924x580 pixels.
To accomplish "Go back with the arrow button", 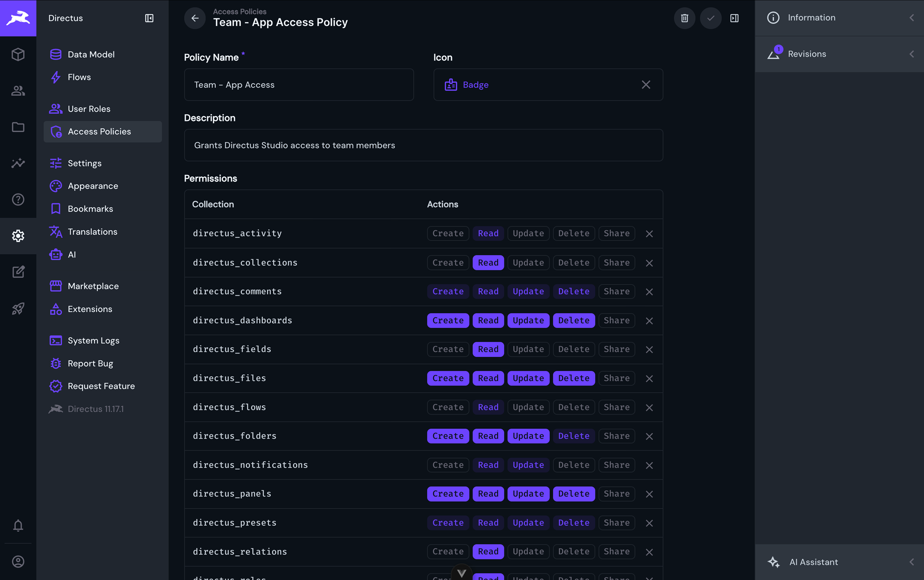I will (195, 18).
